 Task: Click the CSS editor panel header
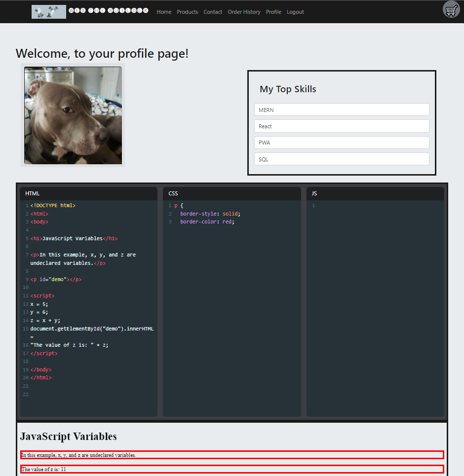232,193
